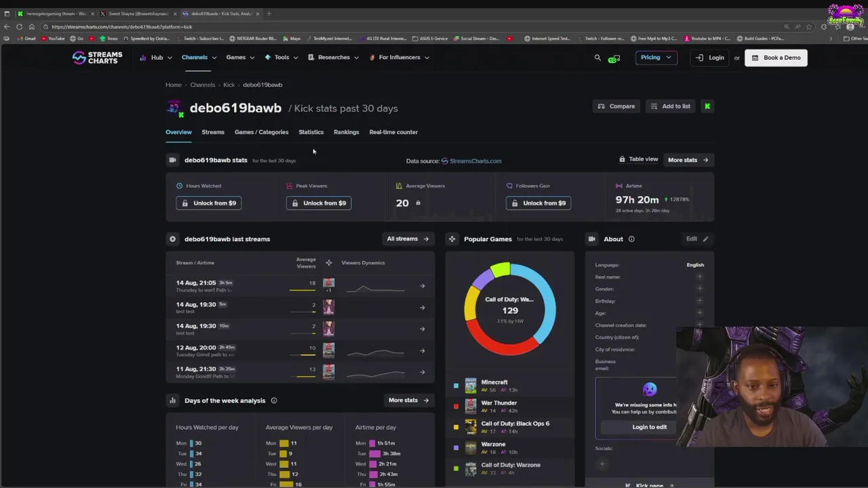Click the Add to list button
The height and width of the screenshot is (488, 868).
tap(670, 106)
